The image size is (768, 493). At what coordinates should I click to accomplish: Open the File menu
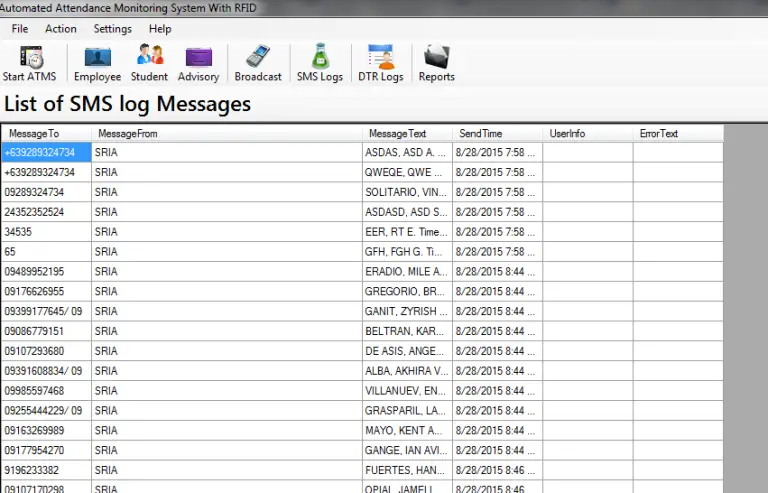click(20, 29)
